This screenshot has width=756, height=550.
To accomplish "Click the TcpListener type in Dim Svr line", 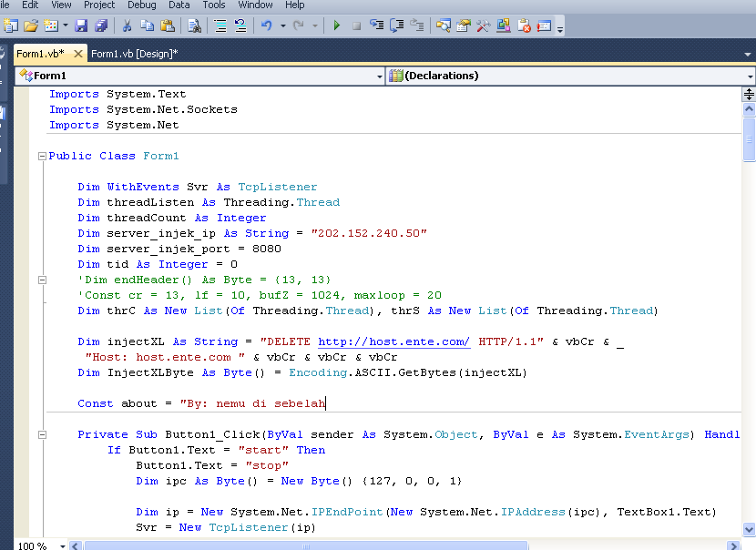I will point(278,187).
